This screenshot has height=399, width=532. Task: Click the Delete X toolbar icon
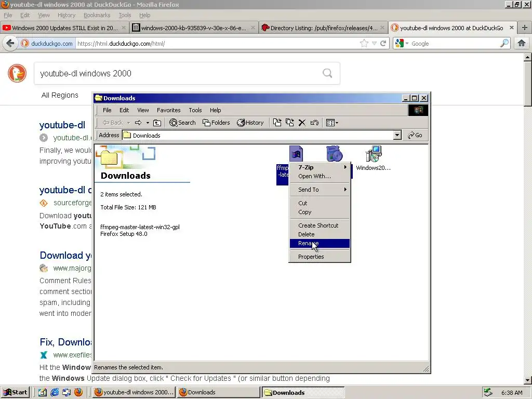302,123
